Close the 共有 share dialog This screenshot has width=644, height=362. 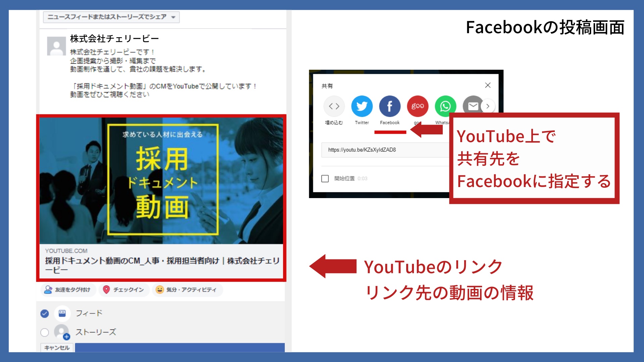(x=488, y=85)
